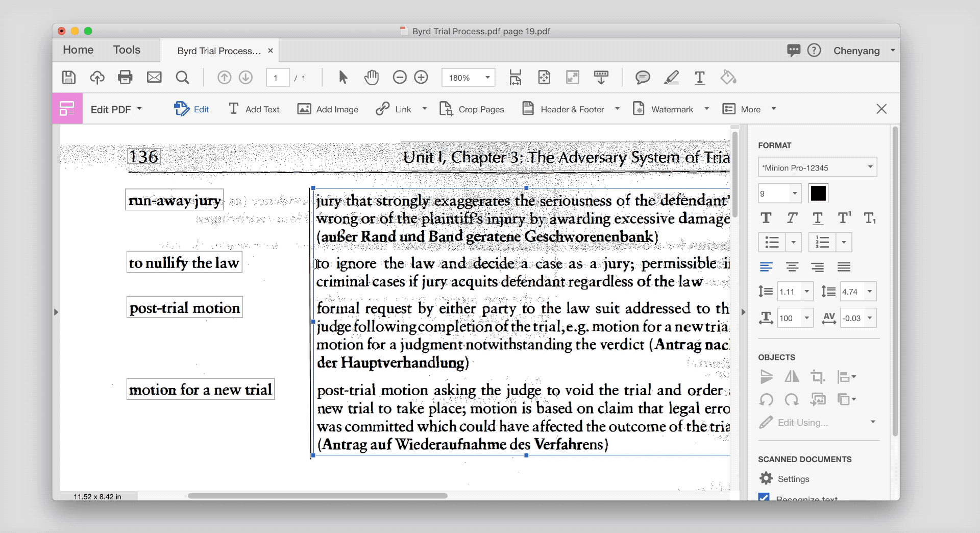The height and width of the screenshot is (533, 980).
Task: Go to the next page arrow
Action: 246,78
